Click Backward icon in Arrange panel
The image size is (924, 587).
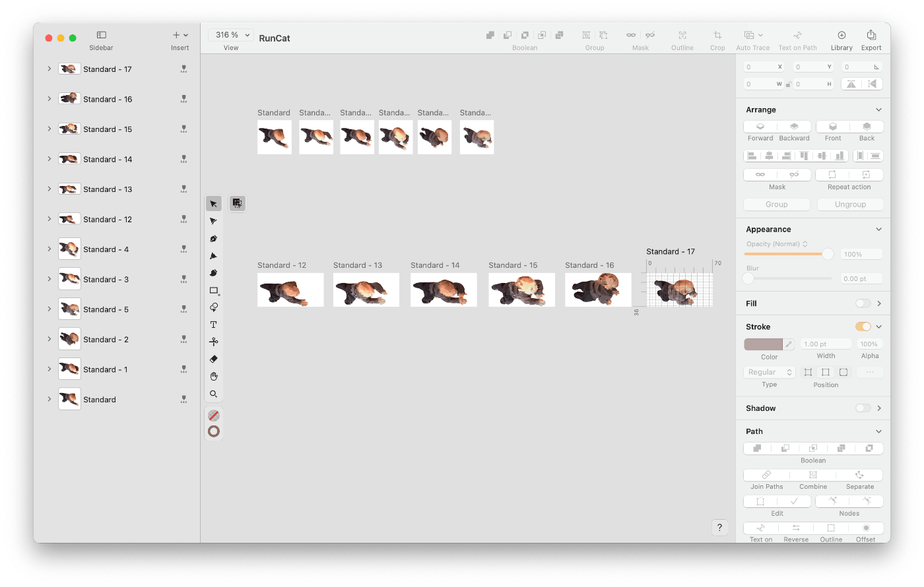(x=794, y=127)
